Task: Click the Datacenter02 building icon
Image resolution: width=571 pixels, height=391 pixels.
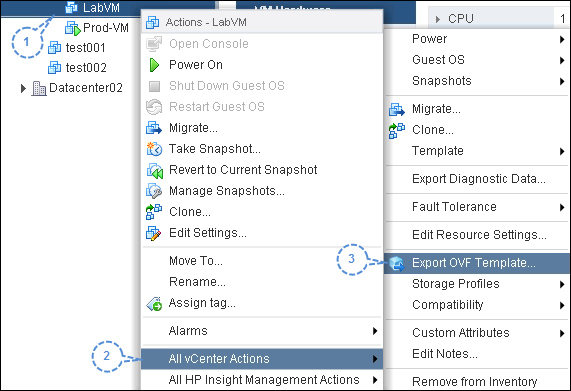Action: 39,88
